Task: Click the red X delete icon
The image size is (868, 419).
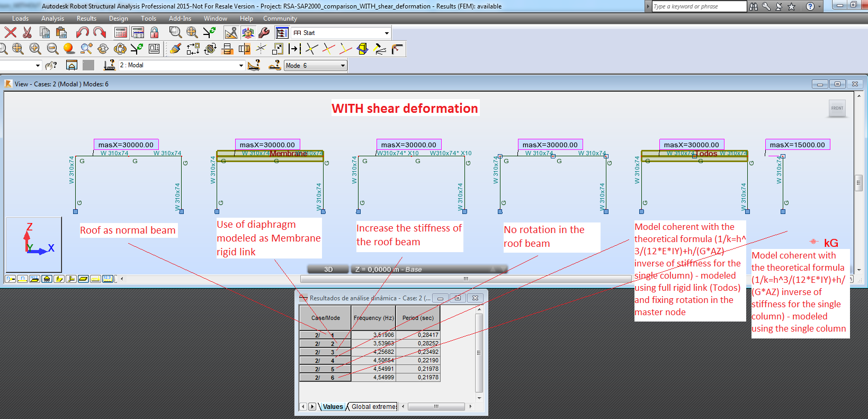Action: pos(10,33)
